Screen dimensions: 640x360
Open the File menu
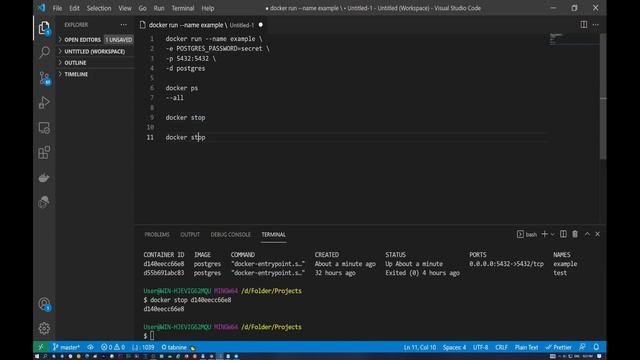[57, 8]
